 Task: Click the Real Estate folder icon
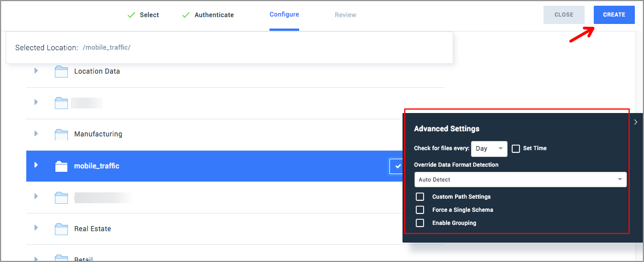pos(61,229)
